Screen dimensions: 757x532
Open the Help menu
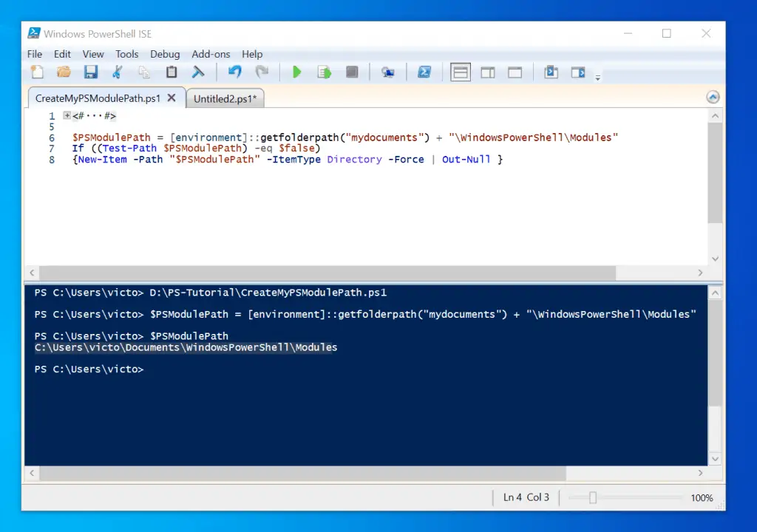pyautogui.click(x=252, y=54)
